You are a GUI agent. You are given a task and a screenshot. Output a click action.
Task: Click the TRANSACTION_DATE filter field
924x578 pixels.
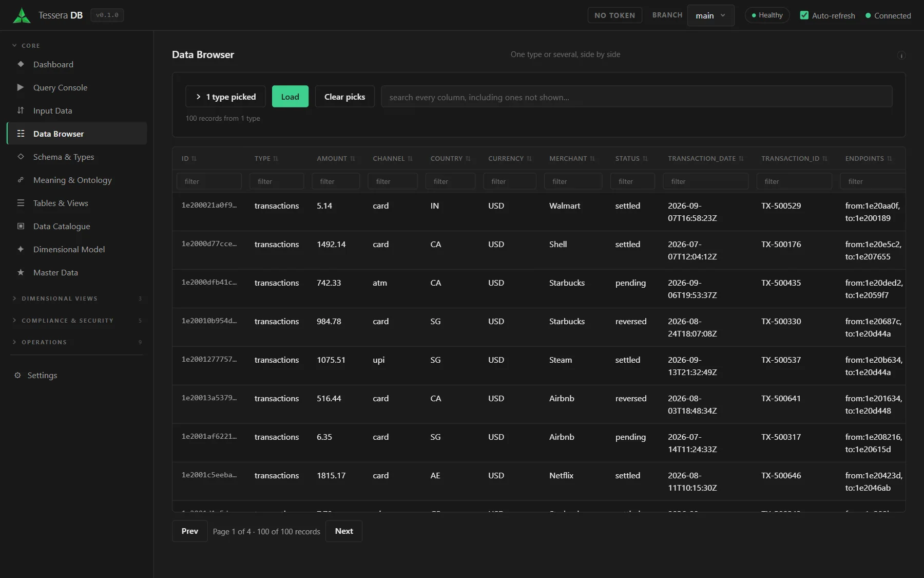[x=705, y=181]
